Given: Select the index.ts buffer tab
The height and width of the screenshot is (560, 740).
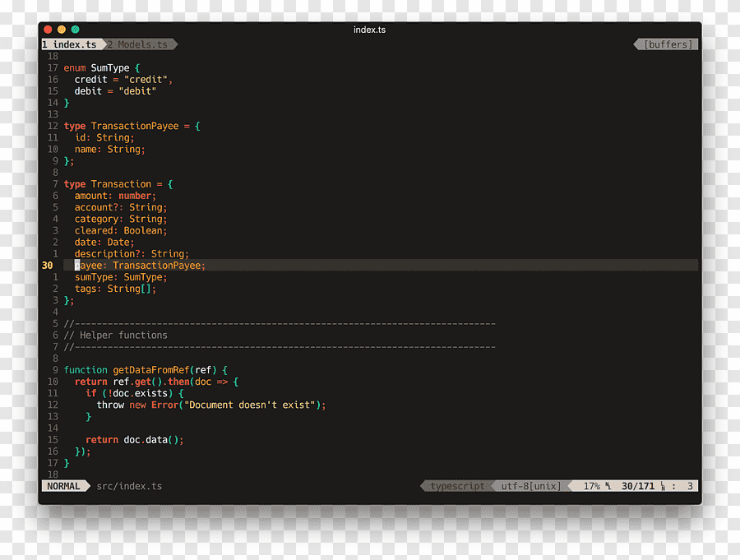Looking at the screenshot, I should click(72, 44).
